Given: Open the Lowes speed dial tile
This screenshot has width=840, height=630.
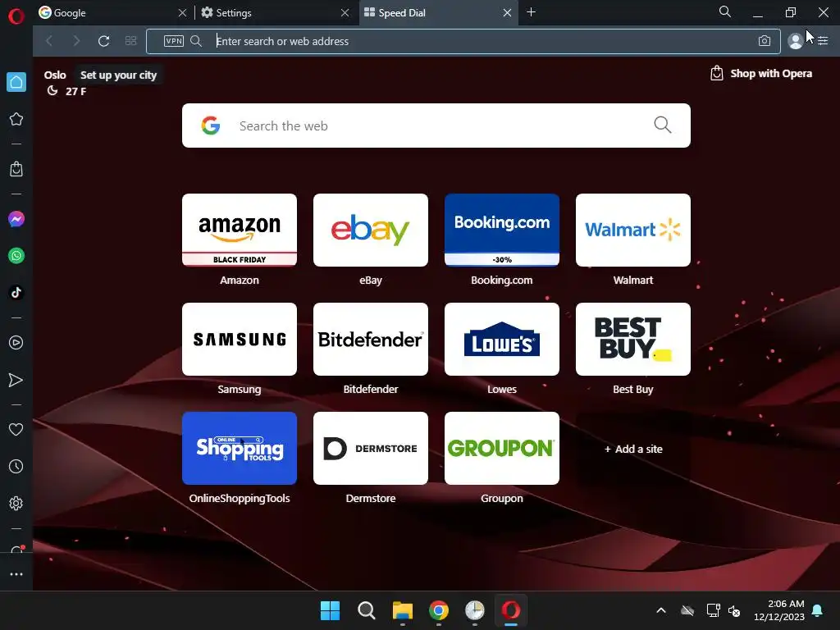Looking at the screenshot, I should (502, 339).
